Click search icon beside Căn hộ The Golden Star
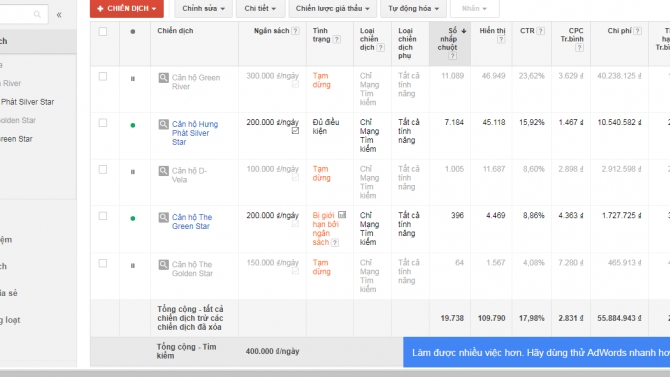The width and height of the screenshot is (670, 377). click(164, 265)
